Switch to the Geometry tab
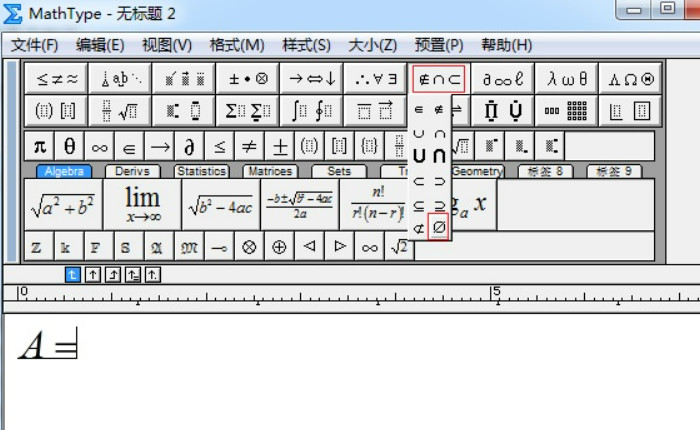 click(x=477, y=171)
